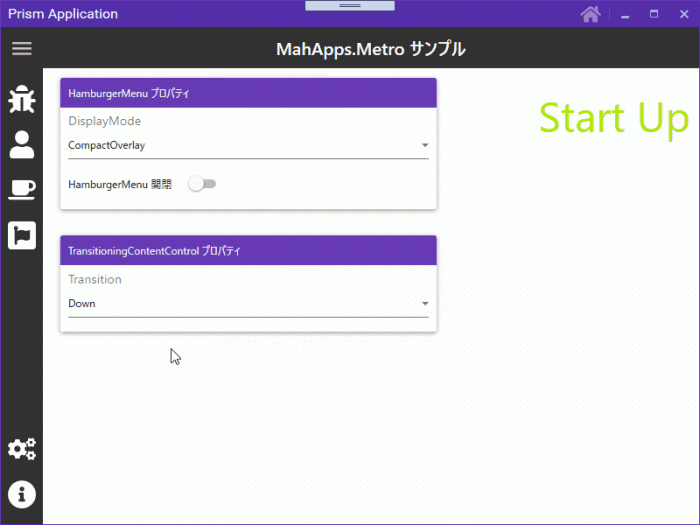
Task: Open the coffee cup menu item
Action: tap(21, 190)
